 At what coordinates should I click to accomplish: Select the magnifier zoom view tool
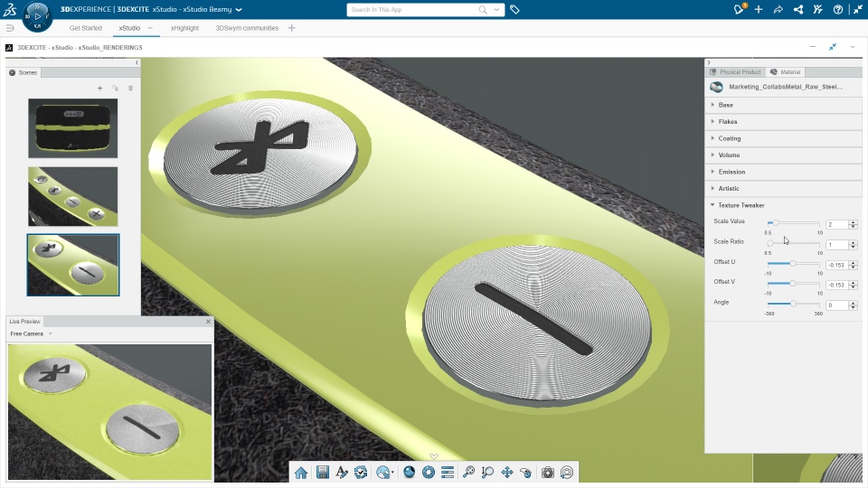pyautogui.click(x=468, y=472)
